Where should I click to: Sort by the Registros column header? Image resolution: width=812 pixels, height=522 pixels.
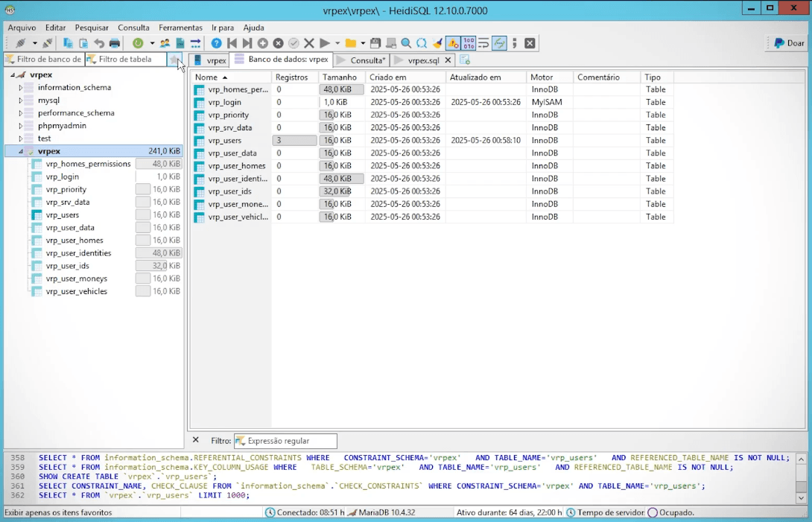(x=295, y=77)
